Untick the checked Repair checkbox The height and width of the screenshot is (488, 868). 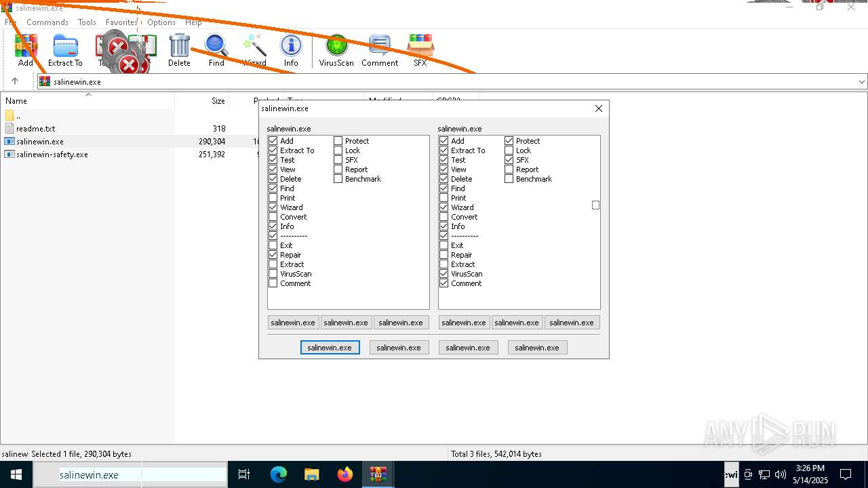click(273, 255)
